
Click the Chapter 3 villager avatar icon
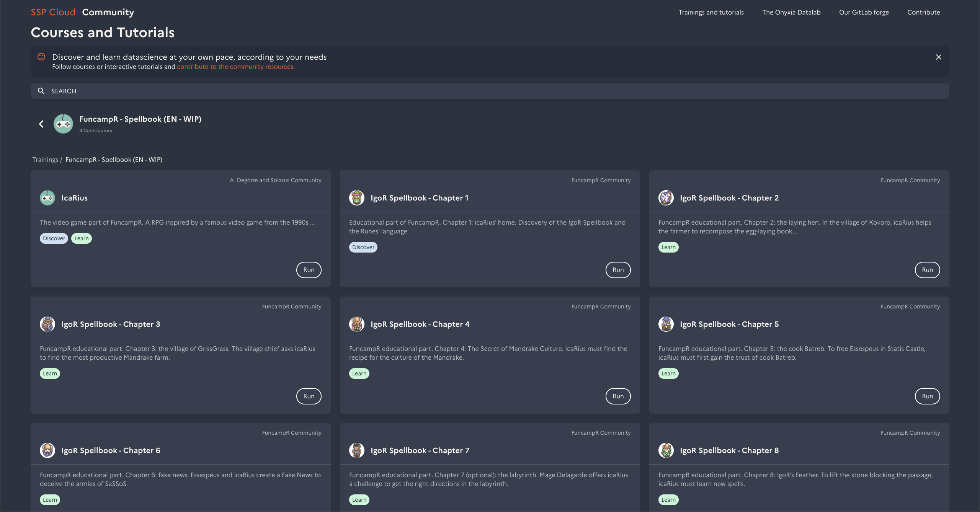pyautogui.click(x=47, y=324)
